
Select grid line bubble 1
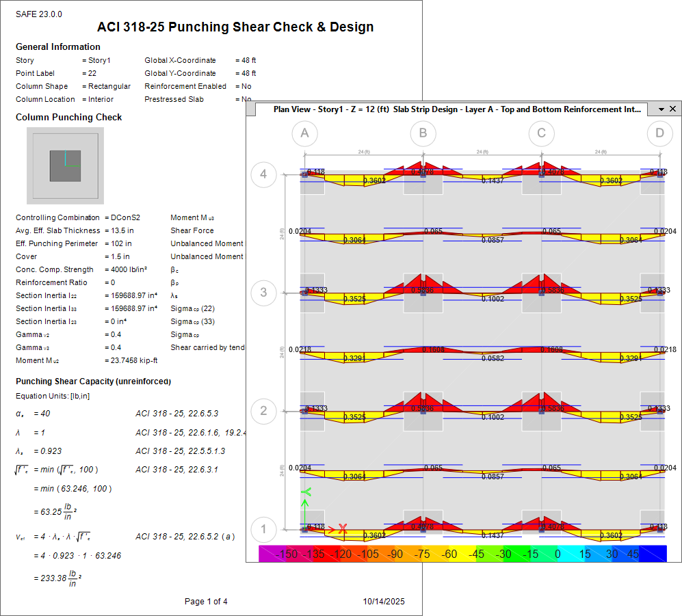(264, 528)
